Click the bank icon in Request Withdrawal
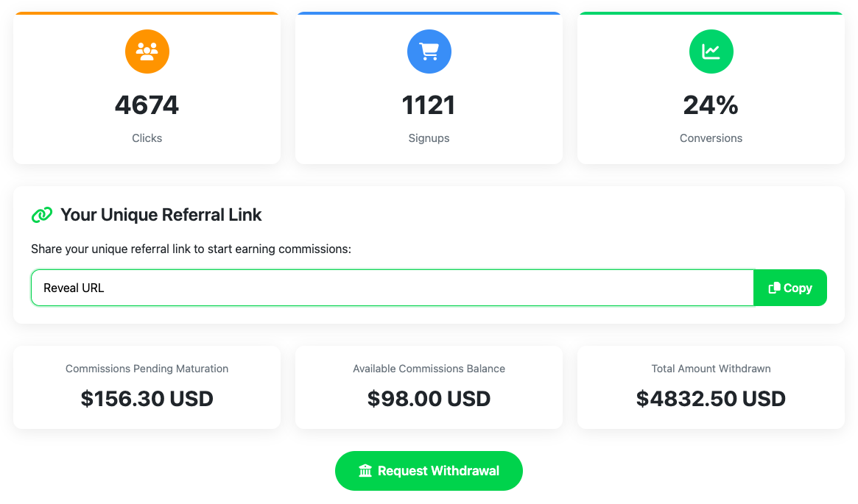This screenshot has width=858, height=504. click(x=366, y=471)
